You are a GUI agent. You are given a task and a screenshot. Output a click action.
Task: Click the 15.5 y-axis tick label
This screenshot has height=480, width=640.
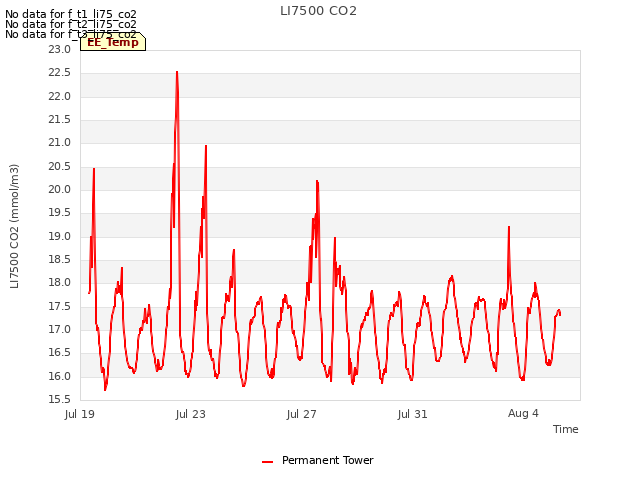60,399
